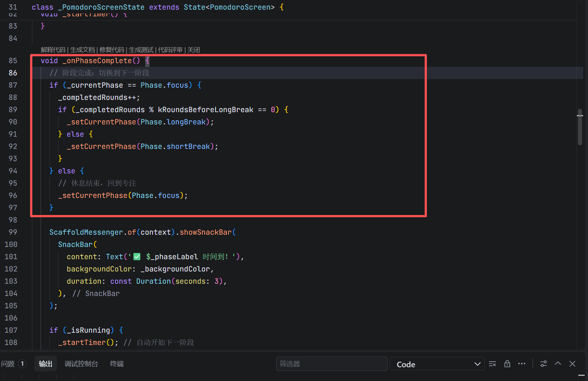Open output filter settings icon
This screenshot has width=588, height=381.
[543, 364]
